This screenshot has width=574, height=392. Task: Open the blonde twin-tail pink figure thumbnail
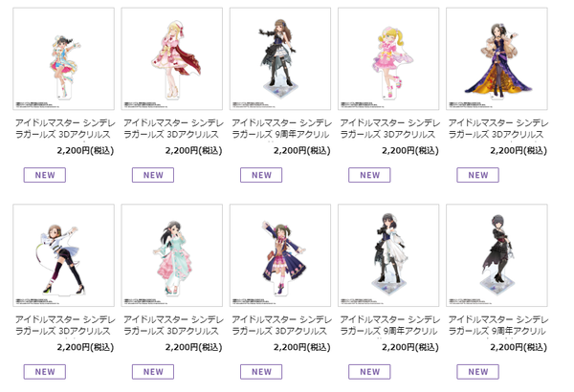click(x=388, y=58)
